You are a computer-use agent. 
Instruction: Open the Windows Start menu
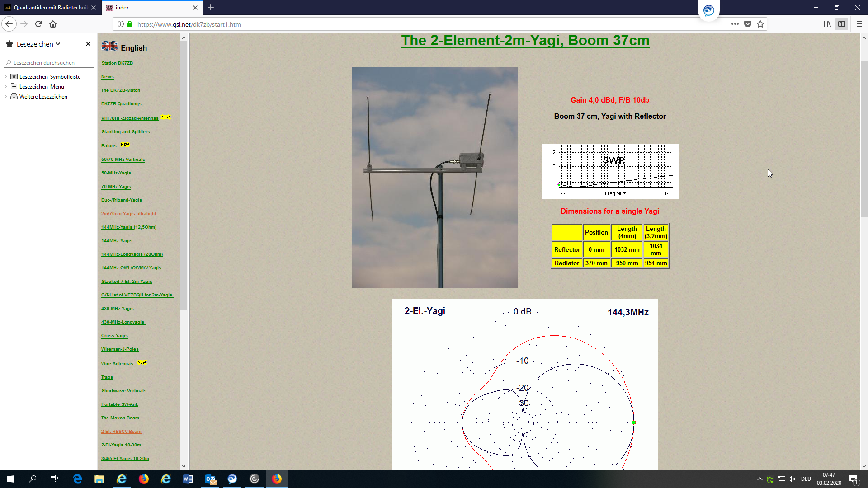pyautogui.click(x=11, y=479)
